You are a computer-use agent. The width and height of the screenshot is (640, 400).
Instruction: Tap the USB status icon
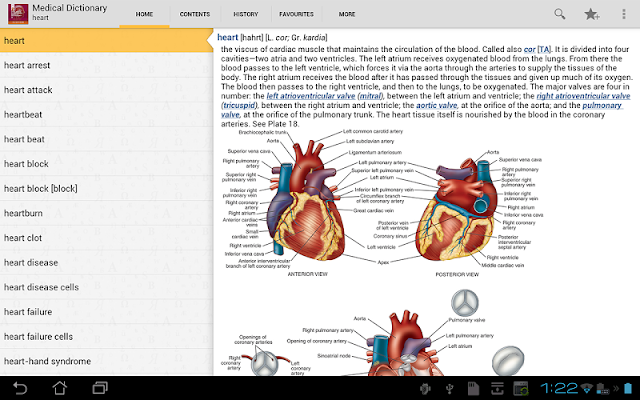(449, 389)
